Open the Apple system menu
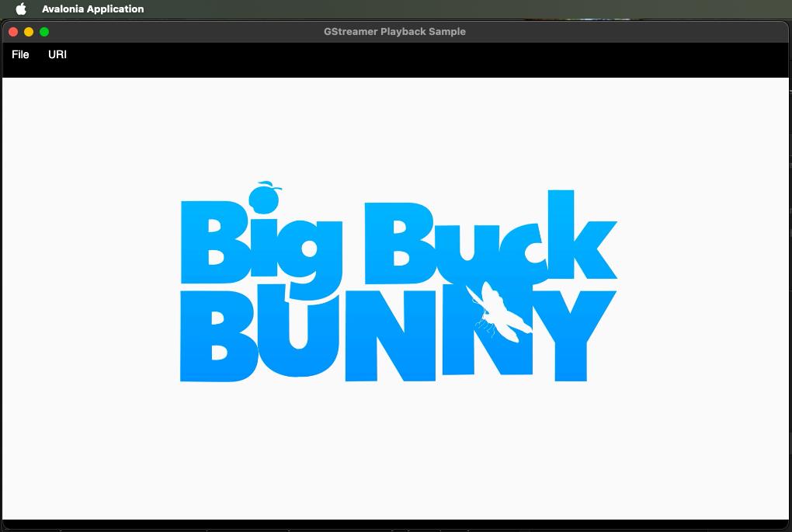Image resolution: width=792 pixels, height=532 pixels. pos(21,9)
